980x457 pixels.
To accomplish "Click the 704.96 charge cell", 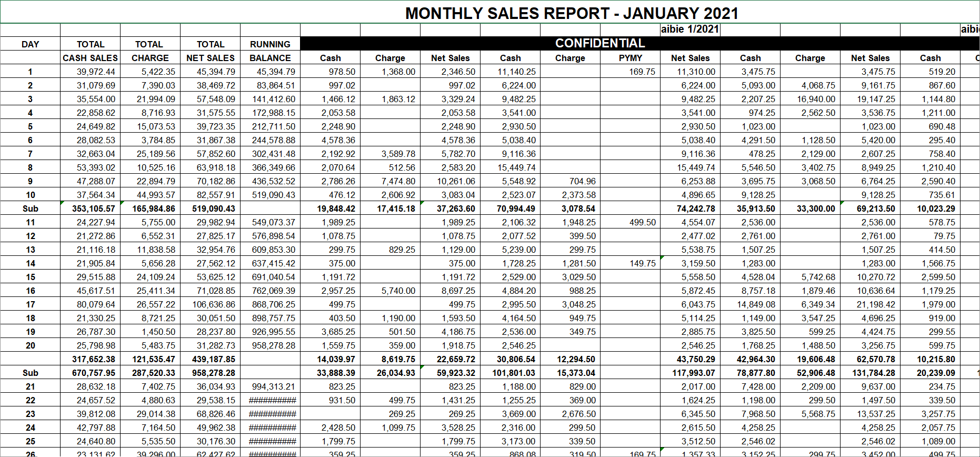I will point(571,181).
